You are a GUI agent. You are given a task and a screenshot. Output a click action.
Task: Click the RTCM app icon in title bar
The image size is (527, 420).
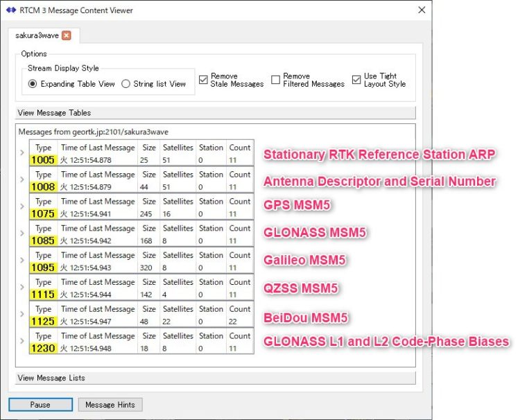11,10
